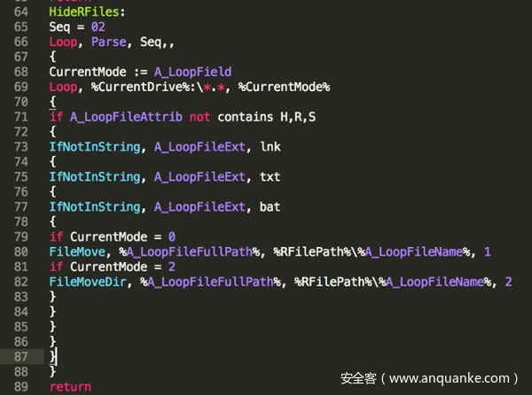Click the HideRFiles label text
The height and width of the screenshot is (395, 532).
87,12
